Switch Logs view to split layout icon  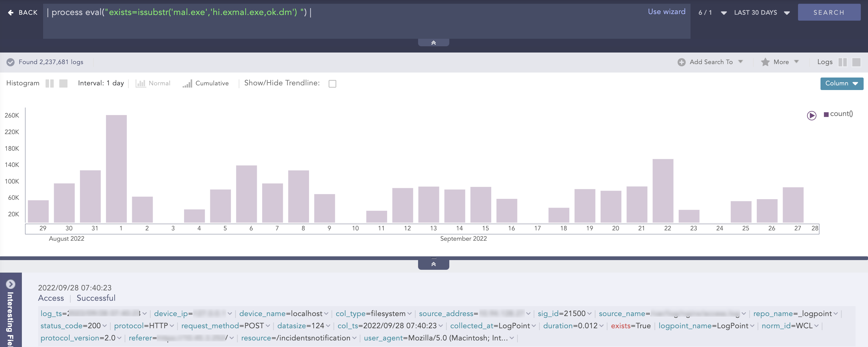(842, 62)
